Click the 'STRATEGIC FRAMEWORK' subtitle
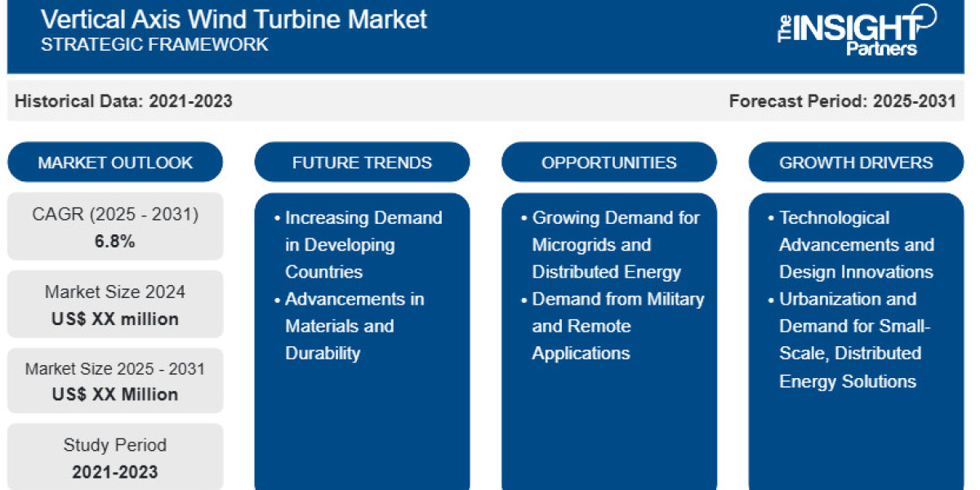 click(154, 44)
